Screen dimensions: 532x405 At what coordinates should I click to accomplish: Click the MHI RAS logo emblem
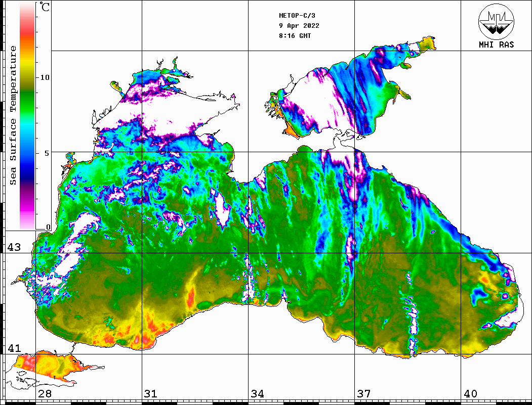point(496,21)
